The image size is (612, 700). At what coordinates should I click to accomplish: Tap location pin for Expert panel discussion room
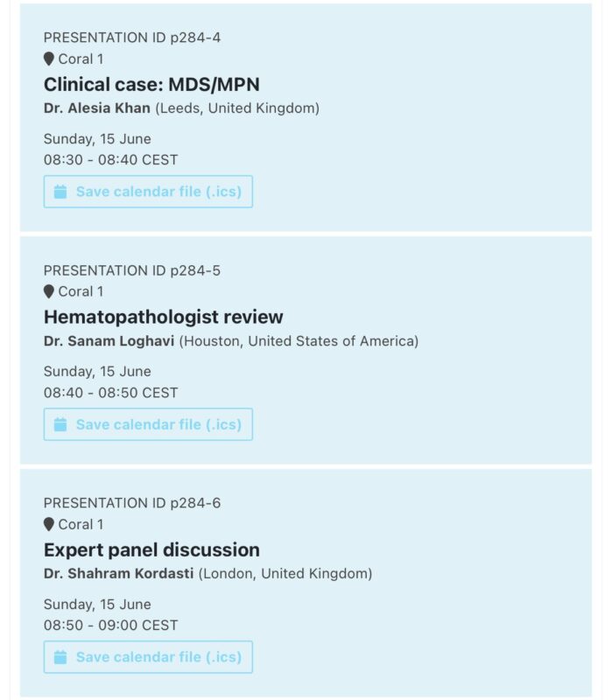[49, 524]
